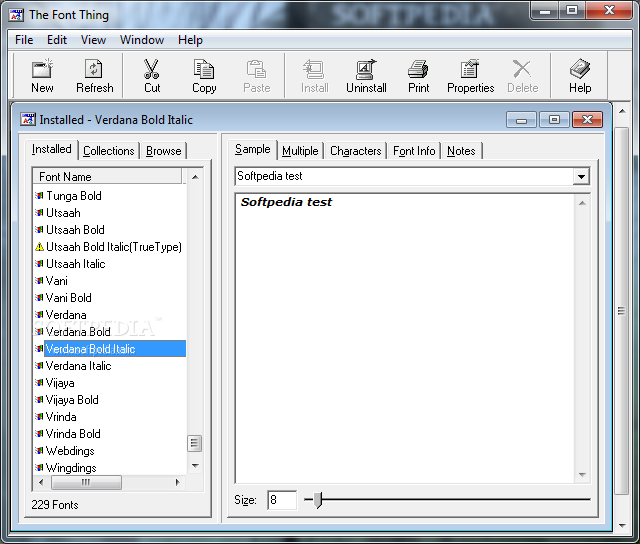
Task: Switch to the Browse tab
Action: pos(163,151)
